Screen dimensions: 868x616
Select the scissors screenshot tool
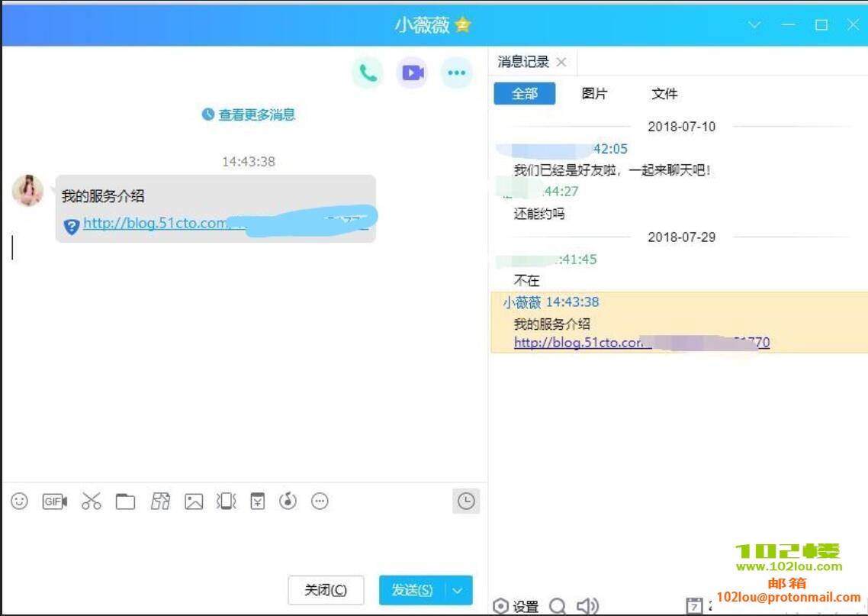coord(92,502)
